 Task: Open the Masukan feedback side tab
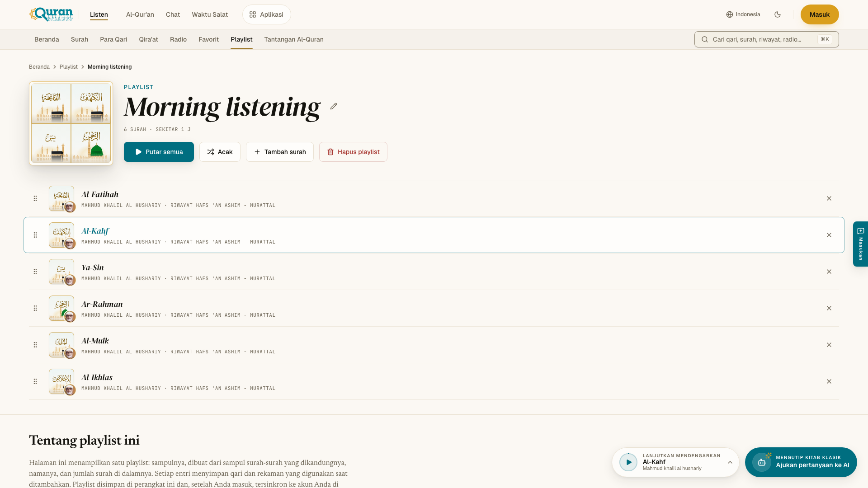point(860,244)
